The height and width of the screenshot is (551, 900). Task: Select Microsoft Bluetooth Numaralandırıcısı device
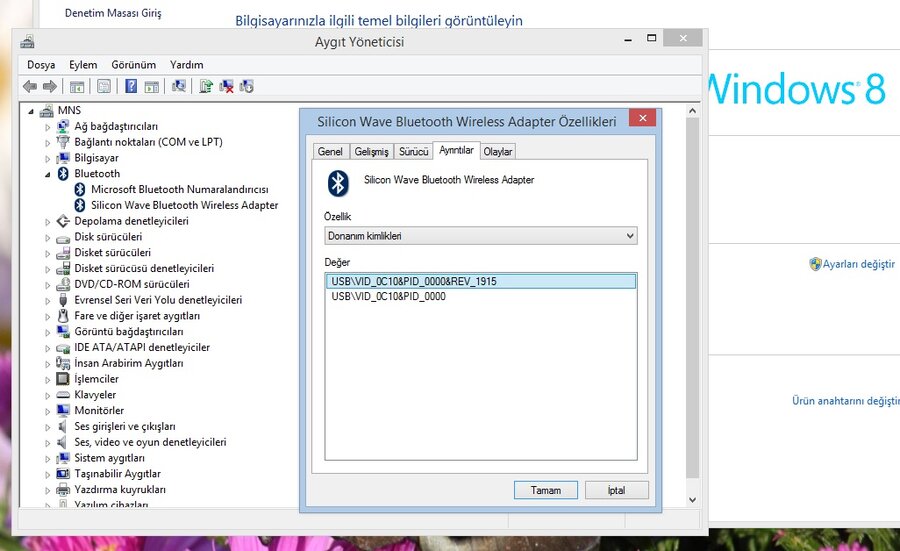click(180, 189)
